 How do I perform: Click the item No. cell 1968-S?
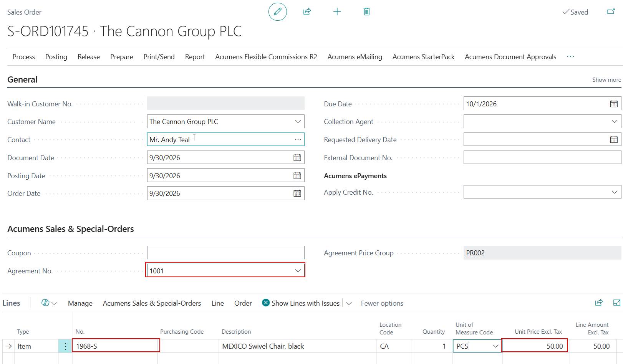point(116,346)
